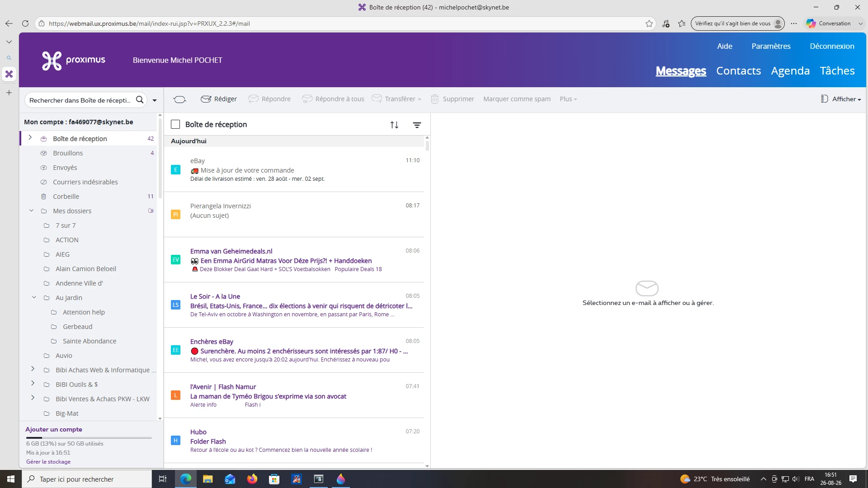Click the Répondre reply button
868x488 pixels.
point(269,99)
